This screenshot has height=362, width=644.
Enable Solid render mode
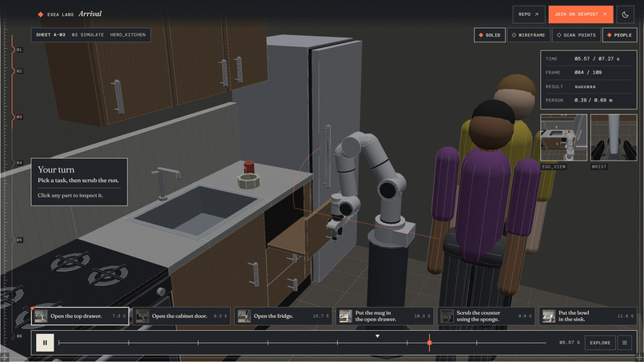coord(489,35)
